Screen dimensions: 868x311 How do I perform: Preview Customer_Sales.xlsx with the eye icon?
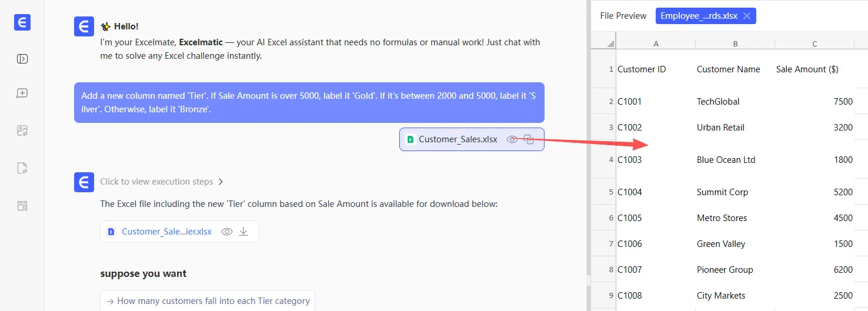(x=512, y=139)
